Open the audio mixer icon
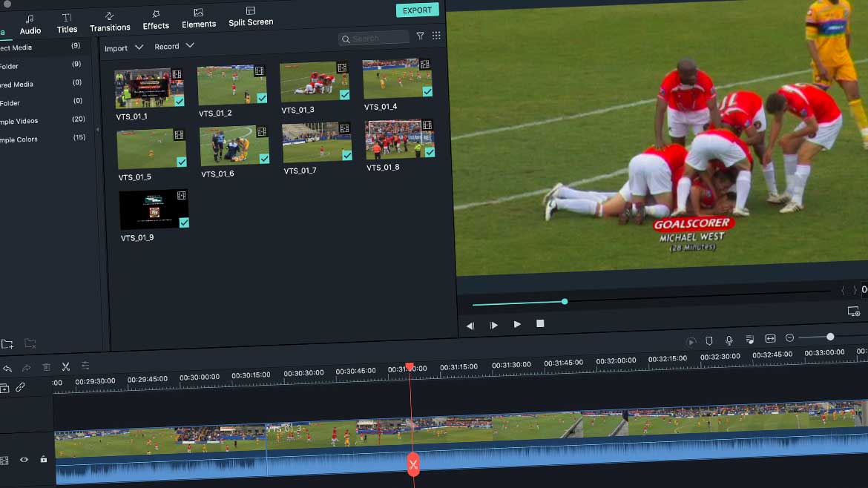The height and width of the screenshot is (488, 868). [749, 340]
